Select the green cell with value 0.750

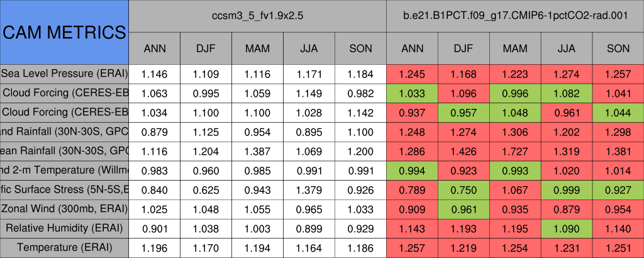pos(464,189)
